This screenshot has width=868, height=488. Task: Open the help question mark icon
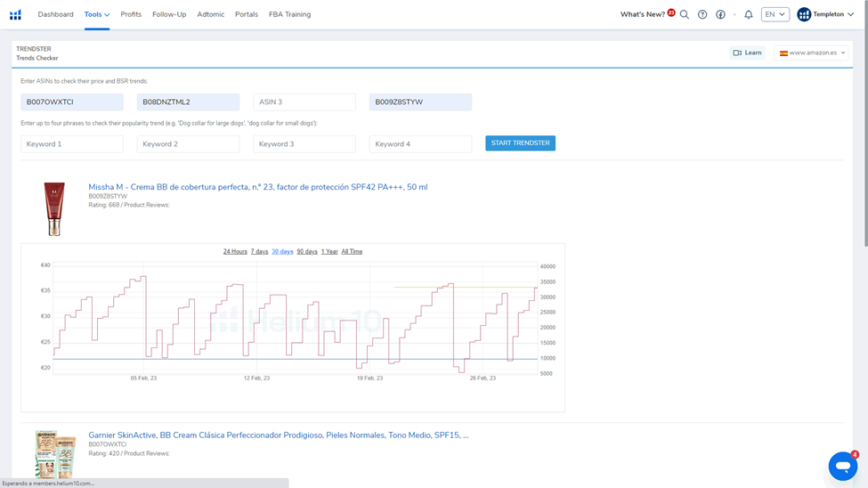[702, 14]
